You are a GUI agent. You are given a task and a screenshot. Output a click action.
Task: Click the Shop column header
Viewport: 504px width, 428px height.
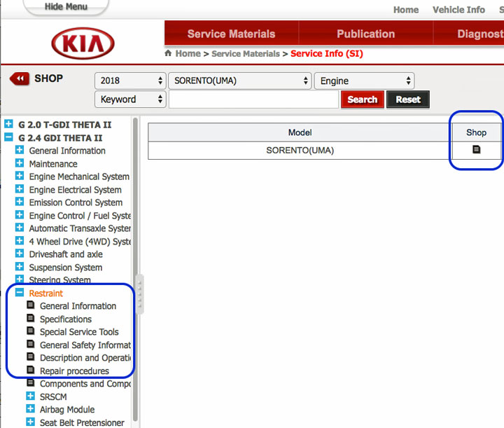[476, 132]
